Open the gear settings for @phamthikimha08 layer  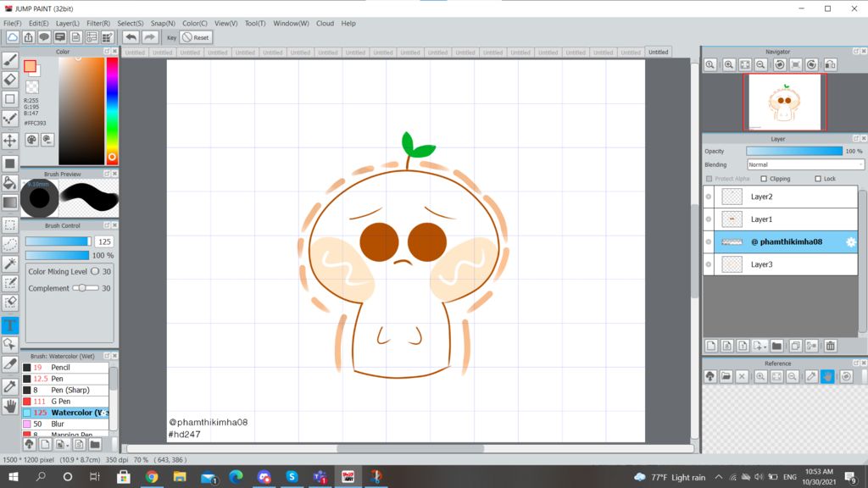click(851, 241)
